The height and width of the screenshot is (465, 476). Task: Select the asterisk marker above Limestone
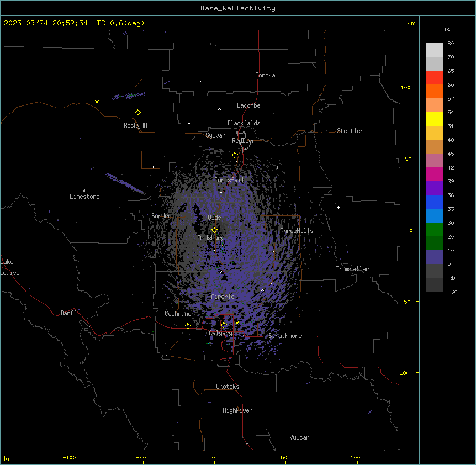point(84,191)
